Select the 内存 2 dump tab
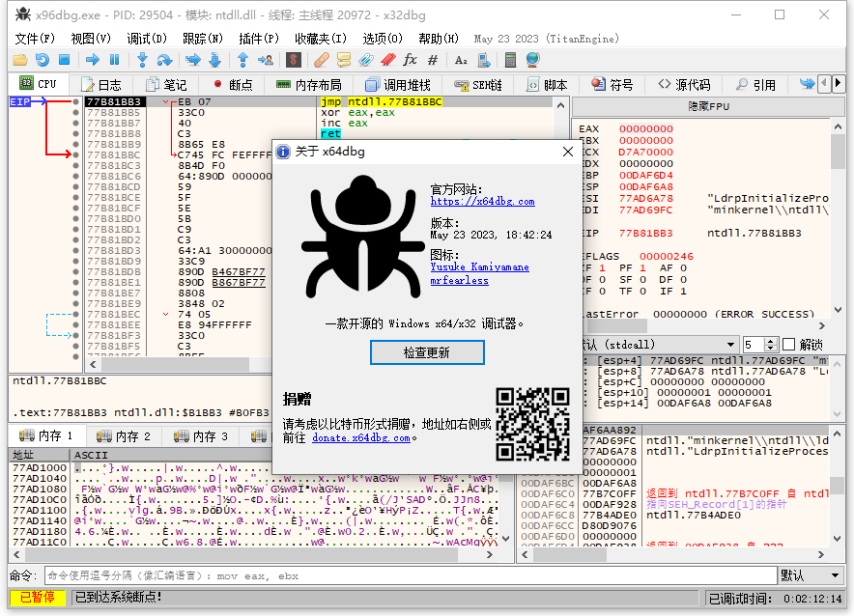Viewport: 854px width, 616px height. tap(123, 436)
